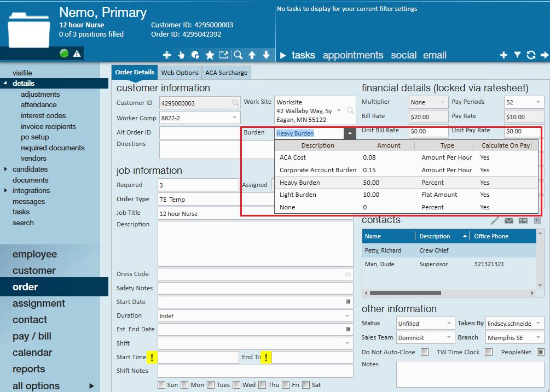Select the Order Details tab

[x=135, y=72]
